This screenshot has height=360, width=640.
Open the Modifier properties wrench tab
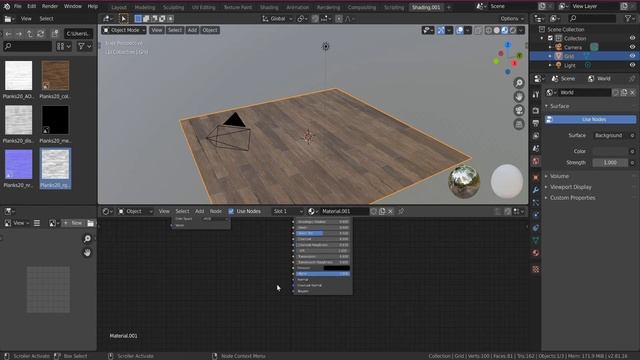pos(536,190)
